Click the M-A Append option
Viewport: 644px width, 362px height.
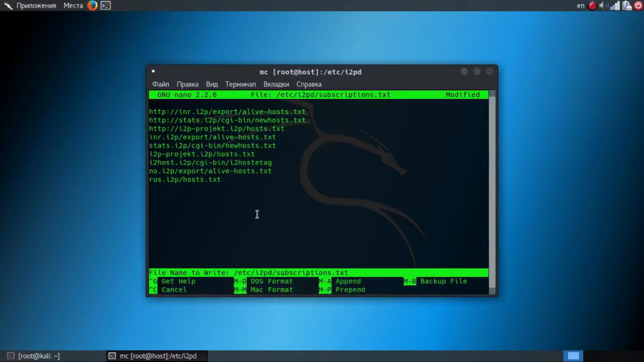coord(340,281)
